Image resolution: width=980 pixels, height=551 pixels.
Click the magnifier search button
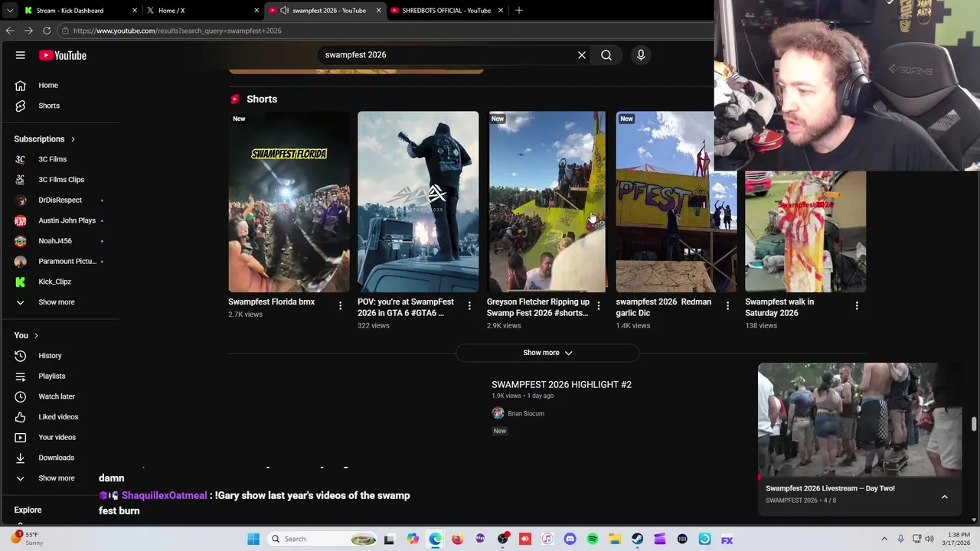pyautogui.click(x=606, y=55)
